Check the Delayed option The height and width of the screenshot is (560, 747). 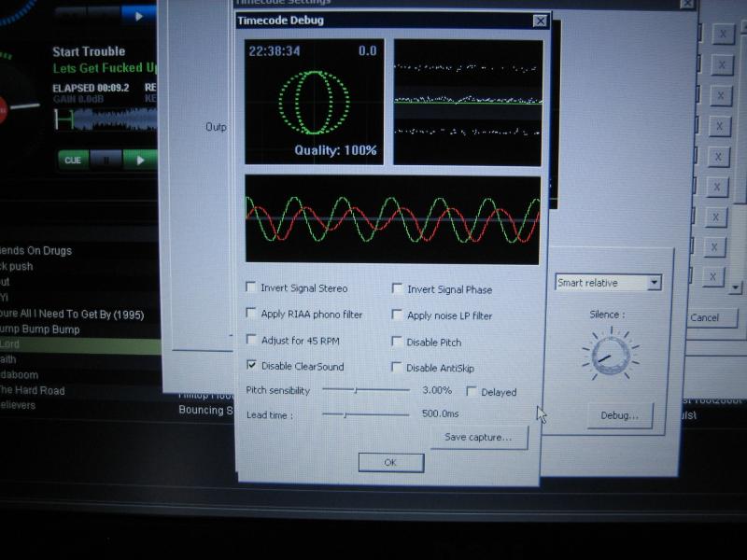pyautogui.click(x=472, y=391)
